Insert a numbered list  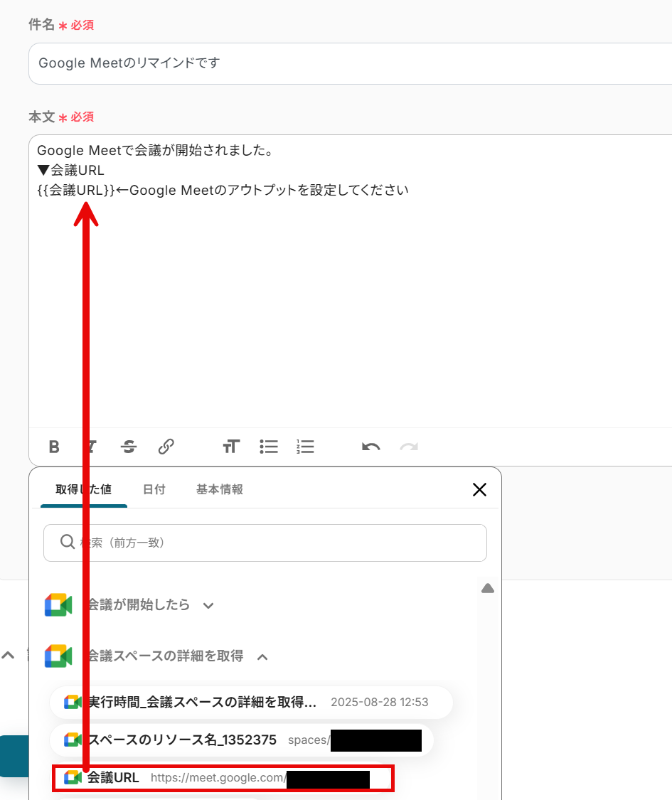(x=305, y=447)
